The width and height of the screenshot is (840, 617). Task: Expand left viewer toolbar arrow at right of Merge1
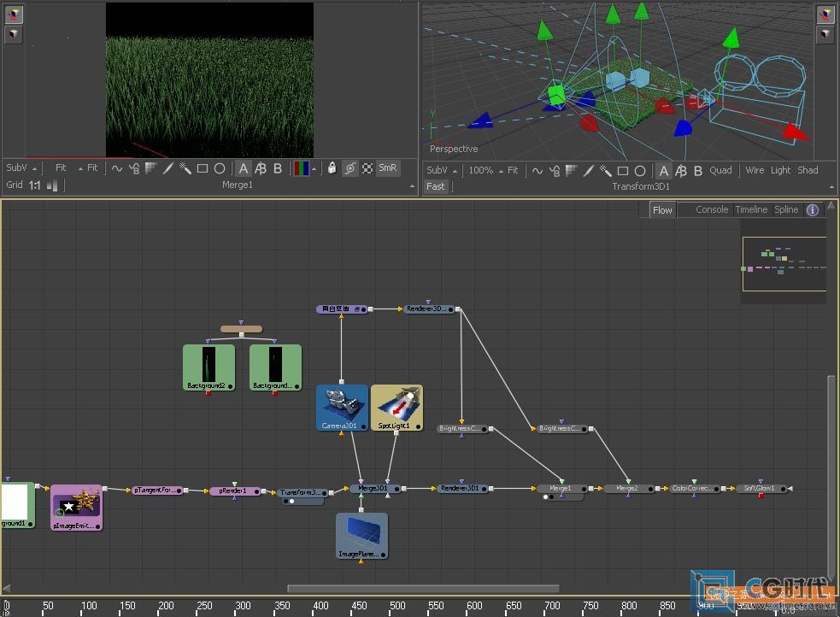412,185
